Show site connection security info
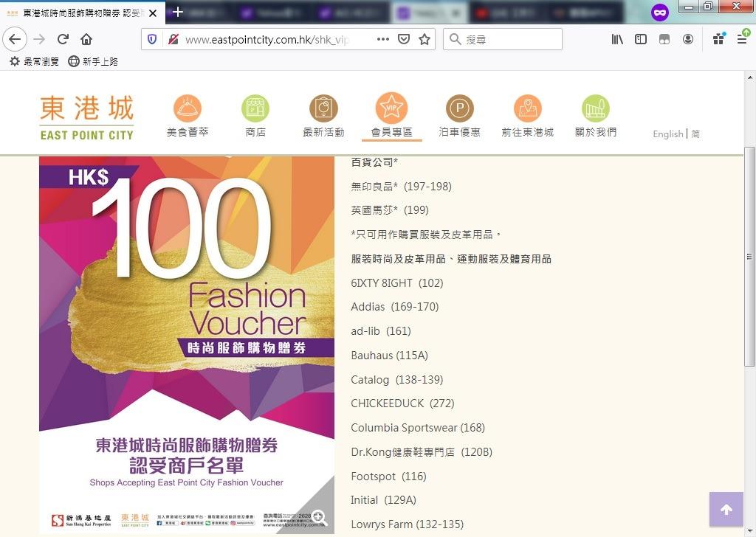The height and width of the screenshot is (537, 756). click(x=173, y=39)
